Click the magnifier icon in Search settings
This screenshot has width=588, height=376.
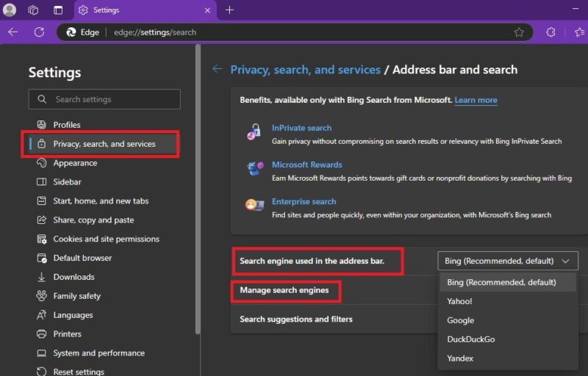pyautogui.click(x=42, y=99)
